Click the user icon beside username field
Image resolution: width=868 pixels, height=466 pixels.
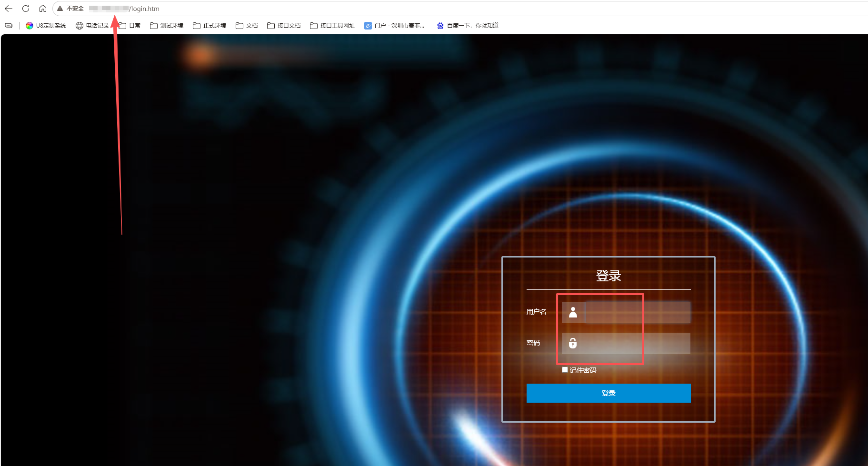[x=573, y=312]
